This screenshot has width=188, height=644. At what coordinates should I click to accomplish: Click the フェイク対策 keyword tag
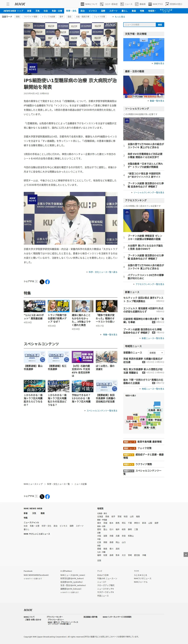tap(99, 17)
